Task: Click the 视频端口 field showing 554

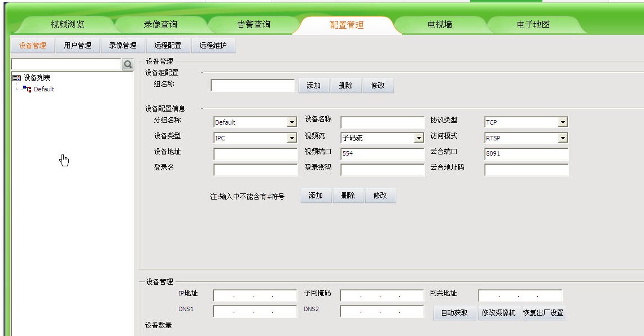Action: click(x=382, y=154)
